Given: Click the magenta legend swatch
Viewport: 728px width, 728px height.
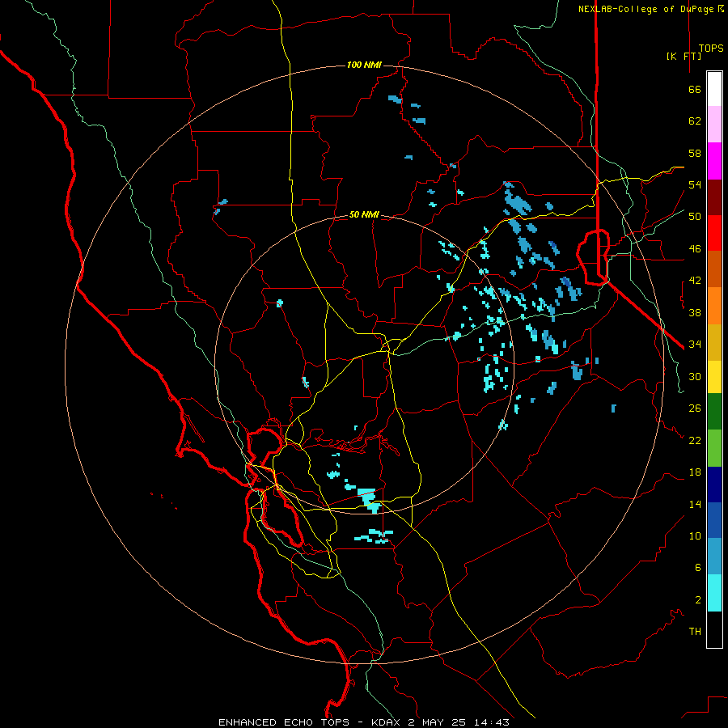Looking at the screenshot, I should click(714, 161).
